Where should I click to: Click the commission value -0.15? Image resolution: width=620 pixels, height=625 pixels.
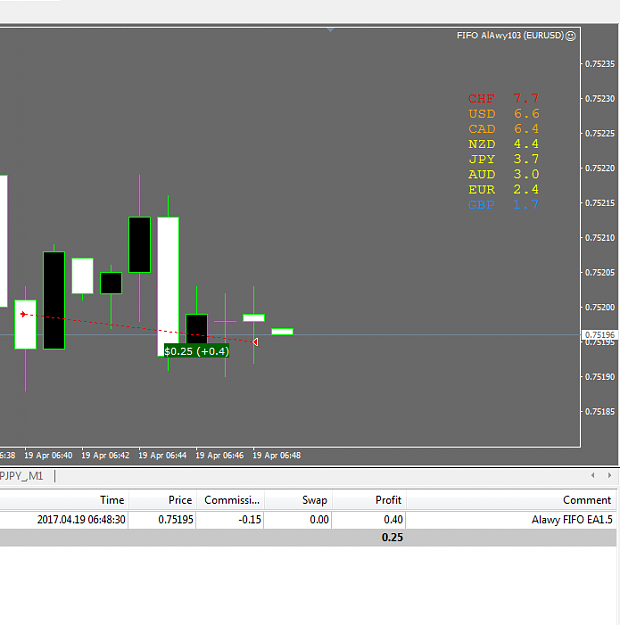(x=250, y=519)
